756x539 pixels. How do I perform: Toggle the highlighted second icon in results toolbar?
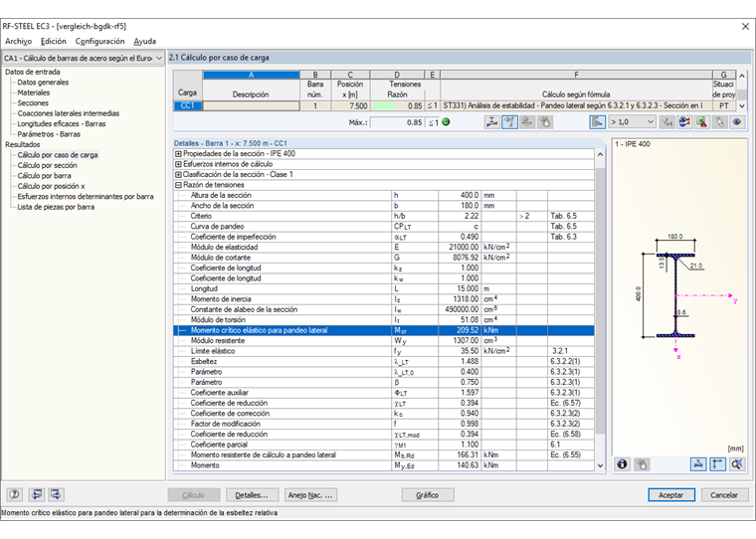coord(509,122)
